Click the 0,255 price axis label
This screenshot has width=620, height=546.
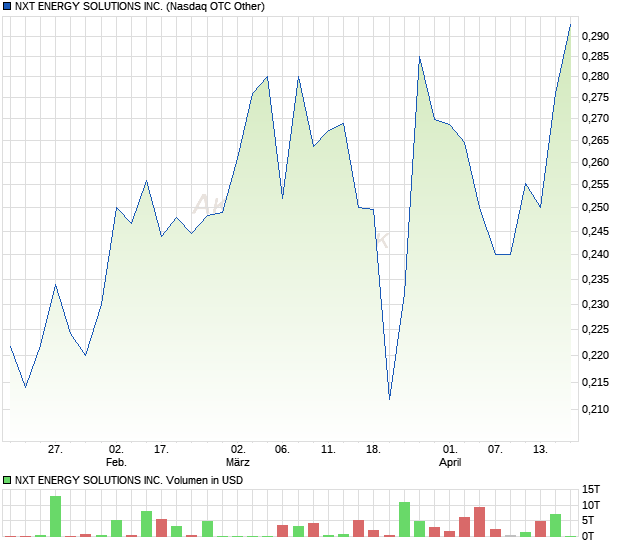pos(595,184)
